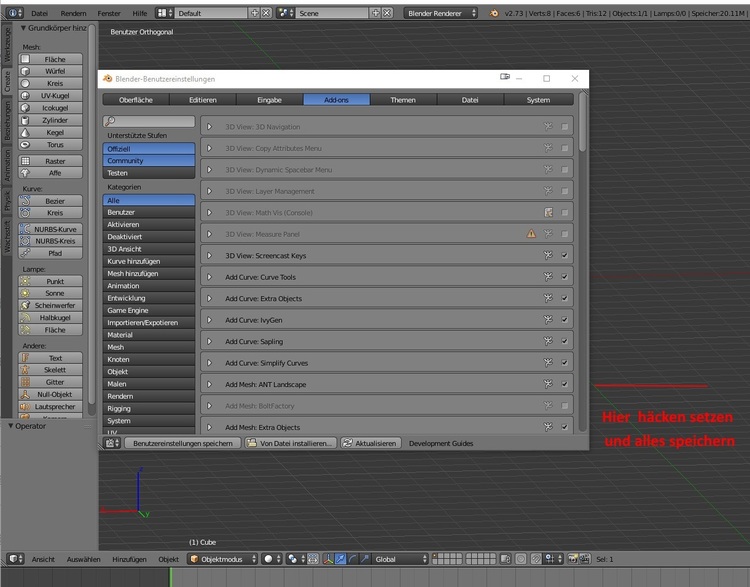750x587 pixels.
Task: Click the Blender info editor icon in top bar
Action: coord(12,13)
